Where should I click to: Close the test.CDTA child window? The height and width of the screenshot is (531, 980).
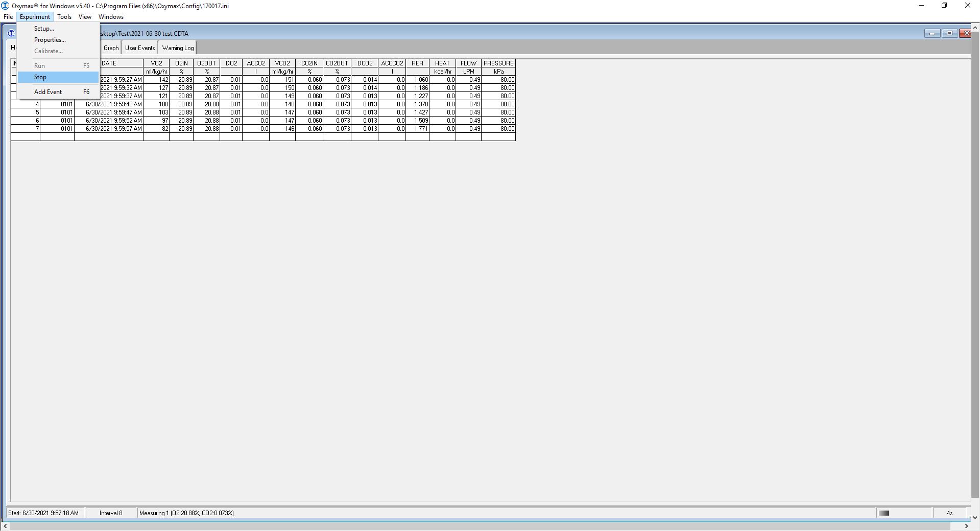pyautogui.click(x=965, y=33)
